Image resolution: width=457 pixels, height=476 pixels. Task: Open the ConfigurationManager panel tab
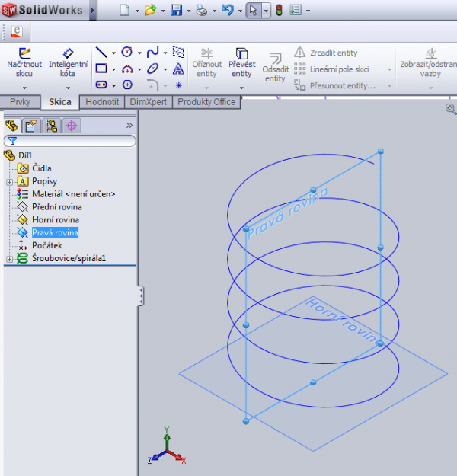click(x=51, y=126)
